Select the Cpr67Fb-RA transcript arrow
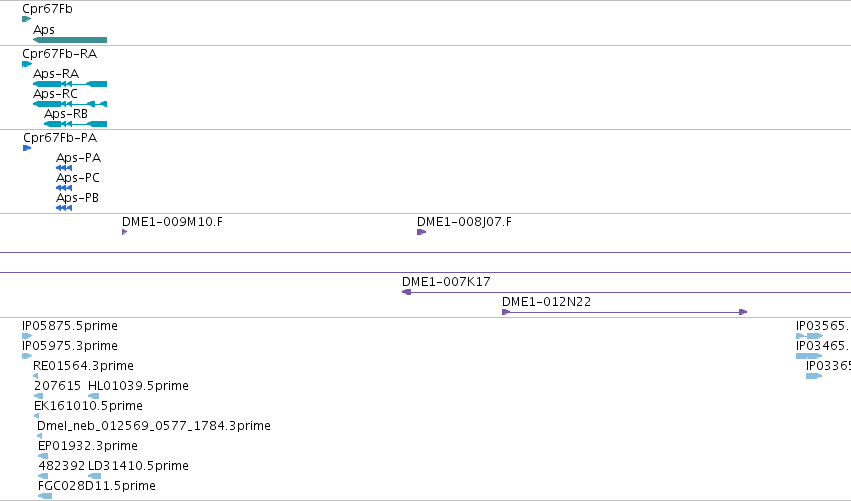Viewport: 851px width, 501px height. pos(27,64)
